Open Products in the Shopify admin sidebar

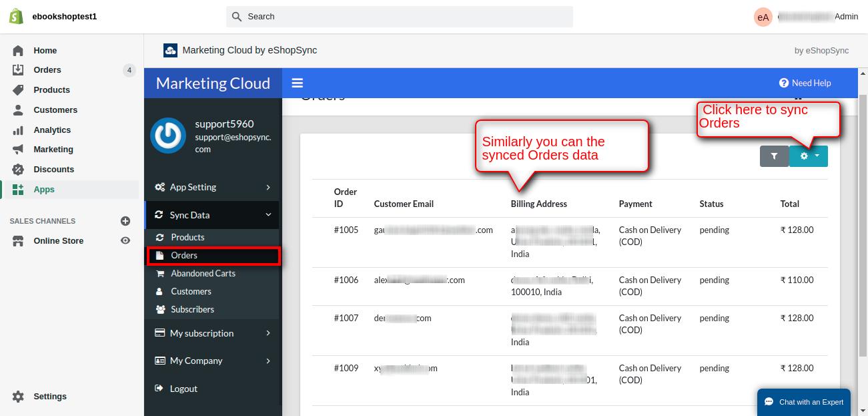[x=51, y=90]
